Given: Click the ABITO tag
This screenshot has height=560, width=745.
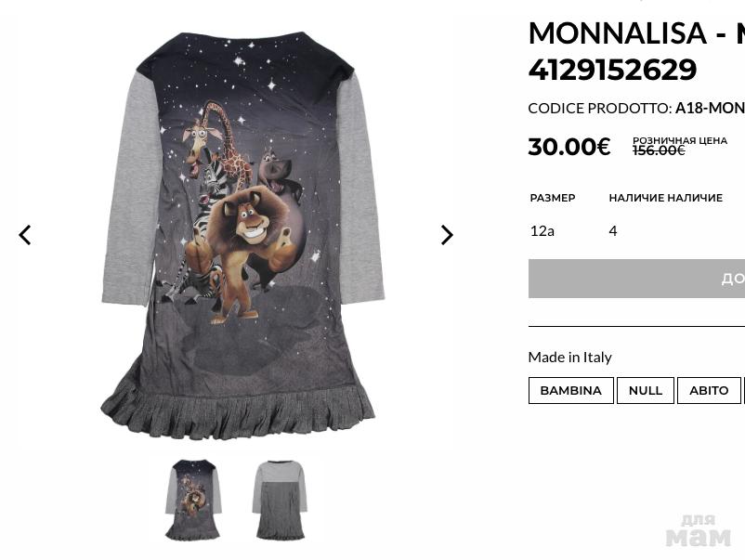Looking at the screenshot, I should [709, 390].
